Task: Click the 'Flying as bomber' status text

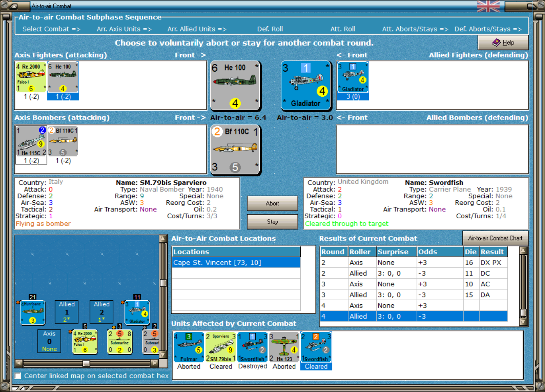Action: (43, 224)
